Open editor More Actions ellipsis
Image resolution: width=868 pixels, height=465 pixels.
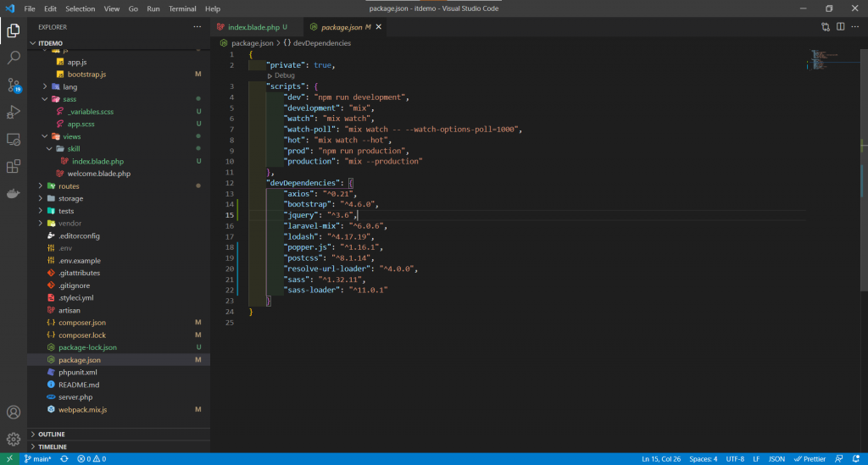pyautogui.click(x=855, y=27)
